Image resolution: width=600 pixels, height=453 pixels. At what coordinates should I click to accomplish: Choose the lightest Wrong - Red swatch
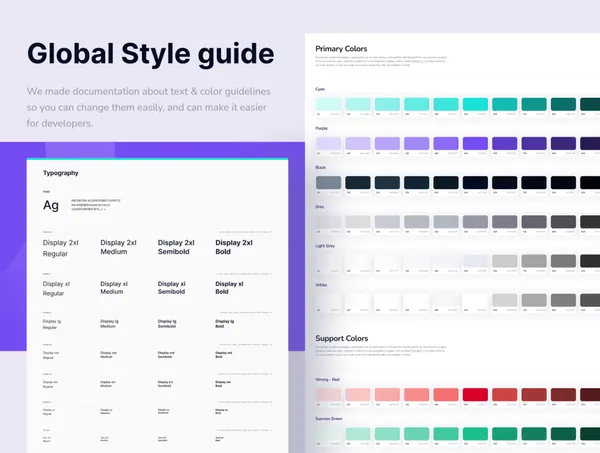click(x=328, y=394)
